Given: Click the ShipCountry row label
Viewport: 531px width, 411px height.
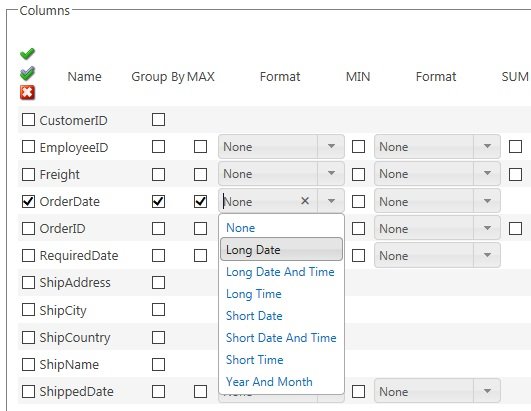Looking at the screenshot, I should tap(75, 338).
